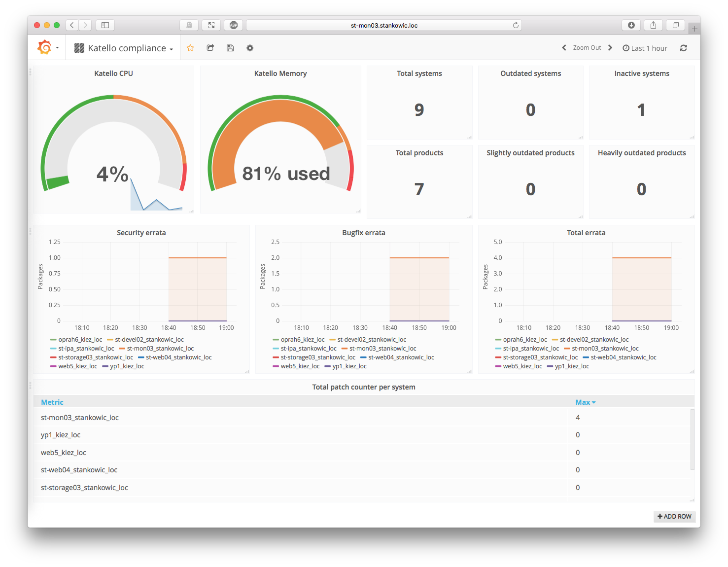Open Total patch counter per system title

pos(364,387)
